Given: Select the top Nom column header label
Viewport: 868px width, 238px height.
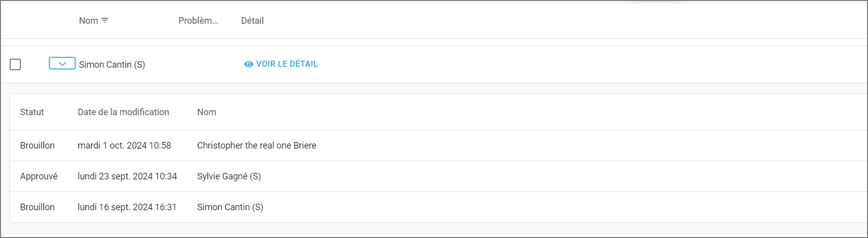Looking at the screenshot, I should click(x=89, y=21).
